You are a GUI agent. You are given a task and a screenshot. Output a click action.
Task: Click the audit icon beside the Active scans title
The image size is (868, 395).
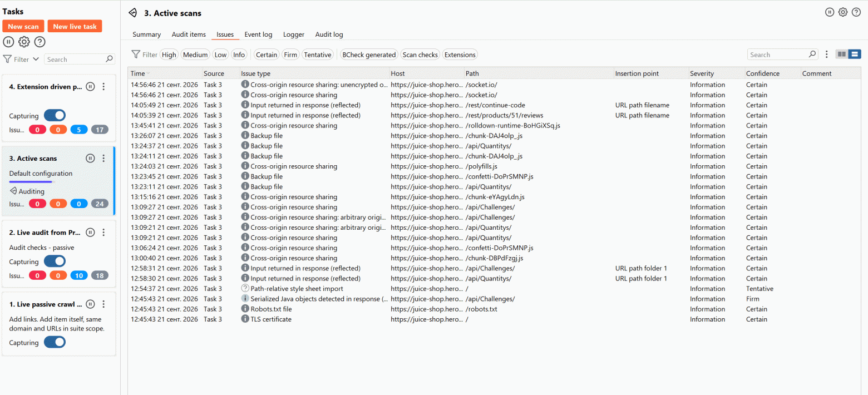click(132, 13)
